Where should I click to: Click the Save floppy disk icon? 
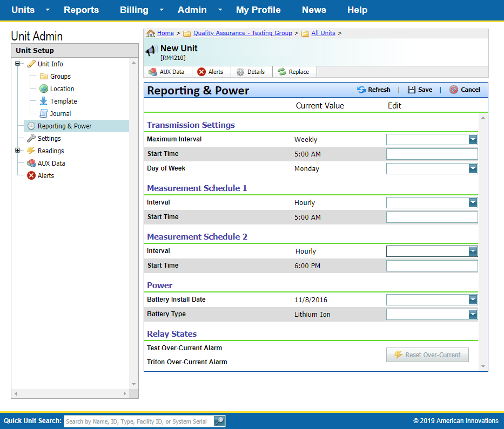point(412,90)
